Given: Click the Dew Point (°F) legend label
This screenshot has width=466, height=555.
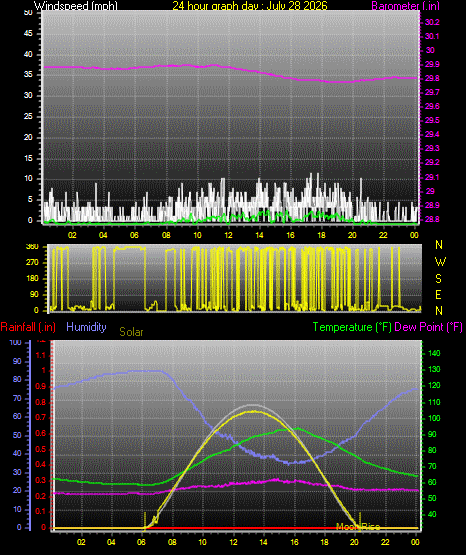Looking at the screenshot, I should point(428,327).
